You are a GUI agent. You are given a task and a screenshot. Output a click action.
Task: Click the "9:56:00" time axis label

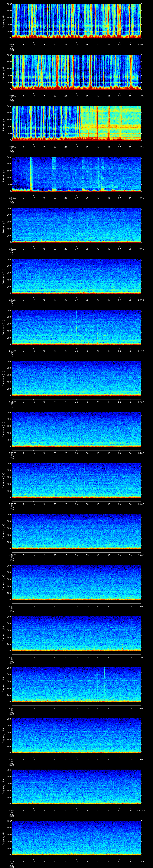(12, 657)
